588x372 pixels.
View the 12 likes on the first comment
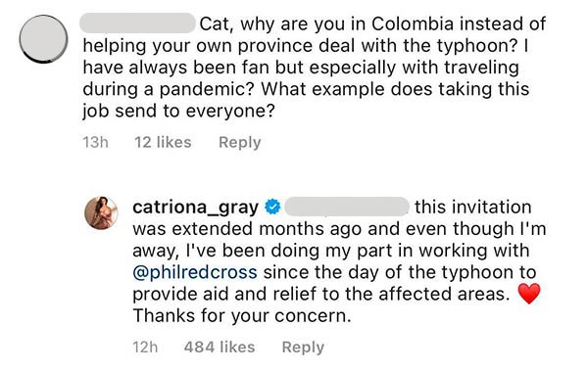click(x=163, y=142)
